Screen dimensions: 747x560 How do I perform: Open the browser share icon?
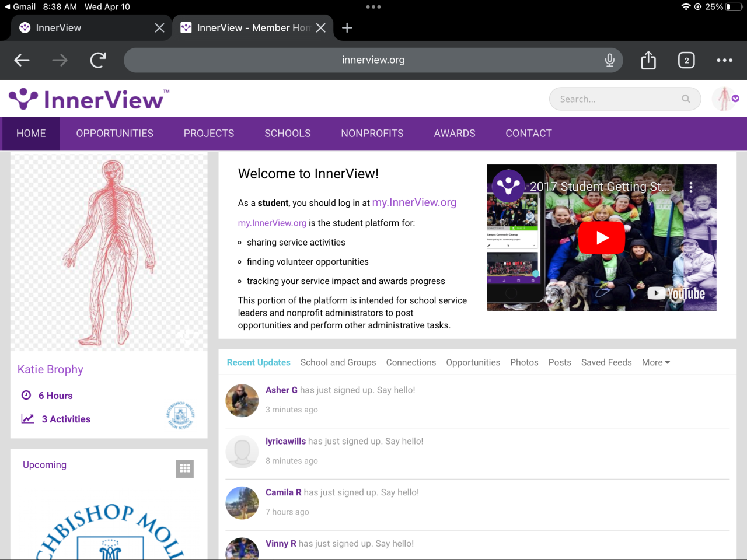tap(648, 60)
